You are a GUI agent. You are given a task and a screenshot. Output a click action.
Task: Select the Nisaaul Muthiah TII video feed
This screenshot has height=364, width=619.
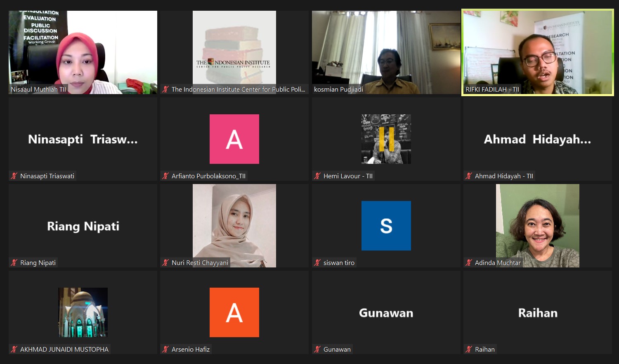[83, 52]
